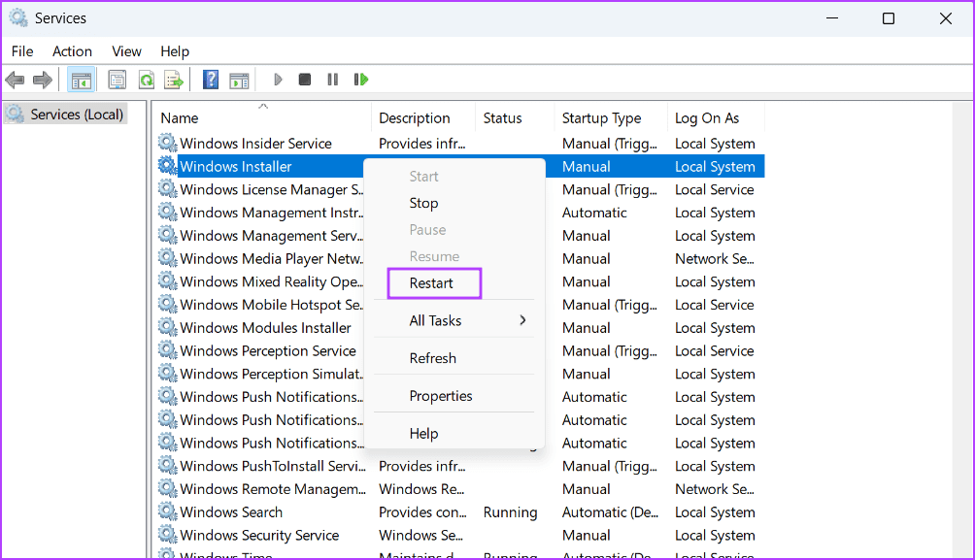This screenshot has width=975, height=560.
Task: Select the Windows License Manager S.. row
Action: [460, 189]
